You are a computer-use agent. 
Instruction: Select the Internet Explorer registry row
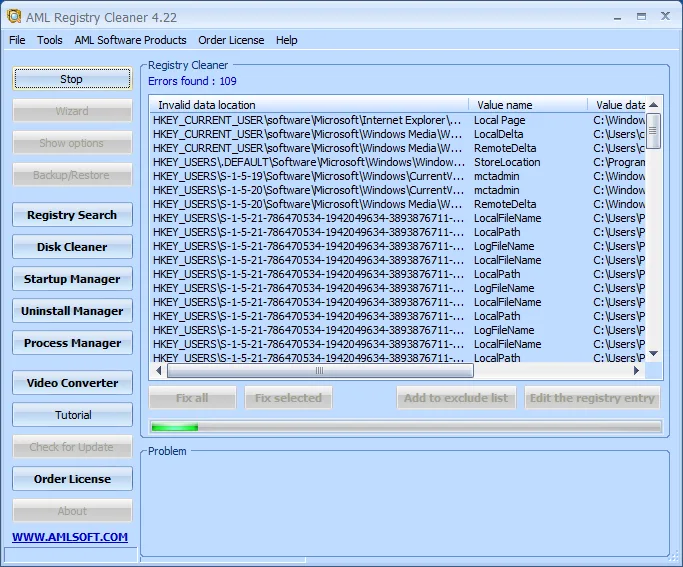(397, 120)
